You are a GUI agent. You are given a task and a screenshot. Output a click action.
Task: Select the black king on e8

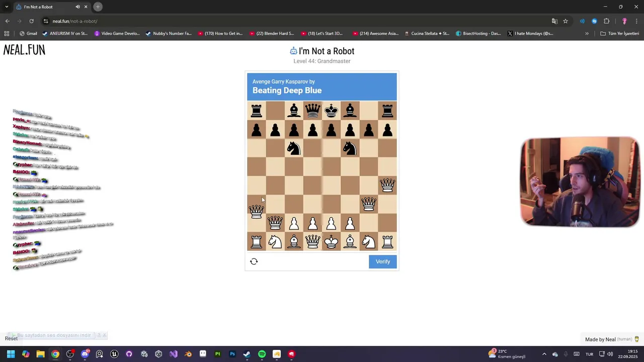coord(331,111)
